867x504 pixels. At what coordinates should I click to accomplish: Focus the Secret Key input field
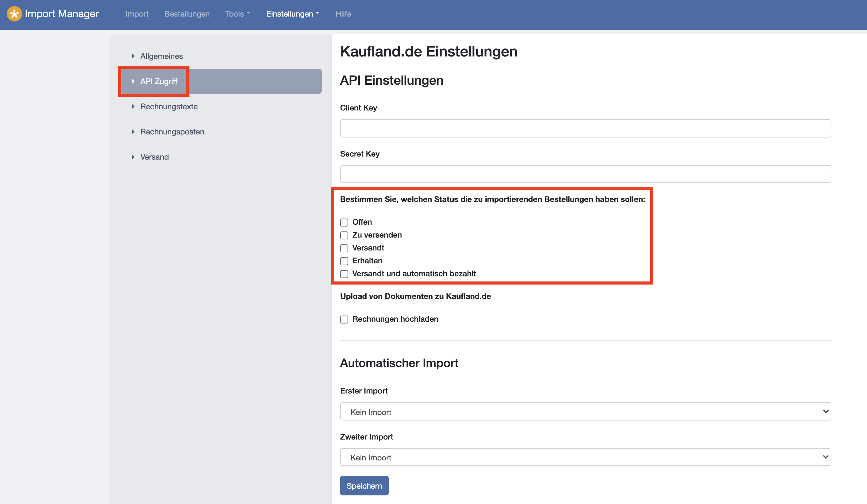pyautogui.click(x=585, y=174)
